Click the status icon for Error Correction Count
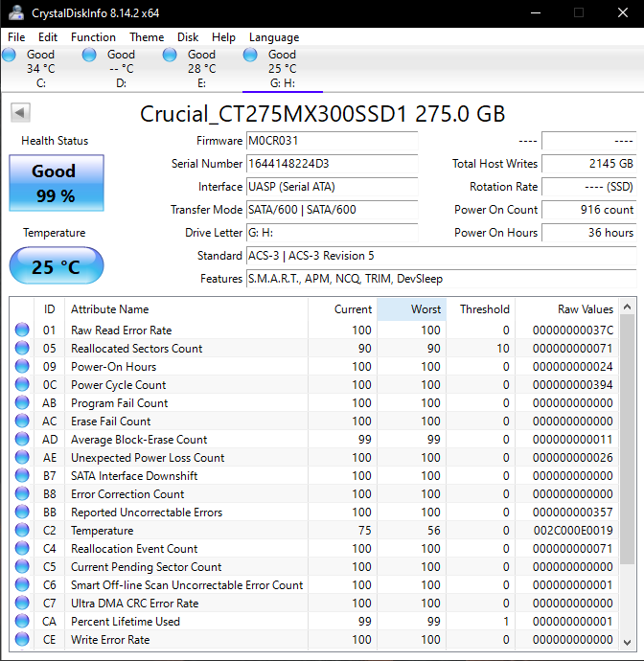Screen dimensions: 644x661 click(x=22, y=493)
